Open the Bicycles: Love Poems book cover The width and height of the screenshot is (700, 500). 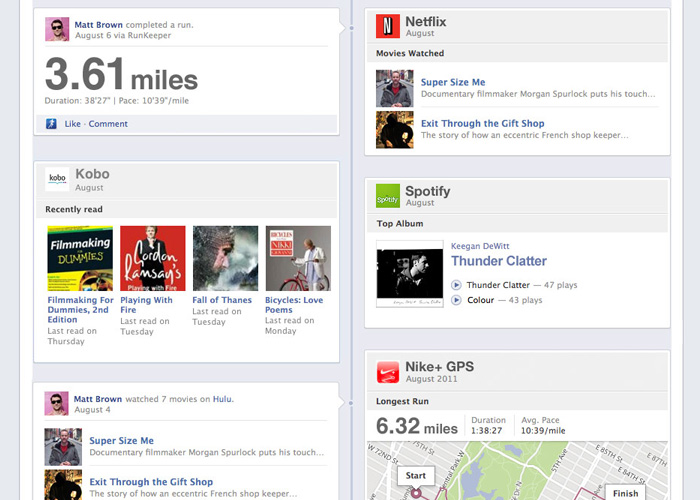pos(298,258)
